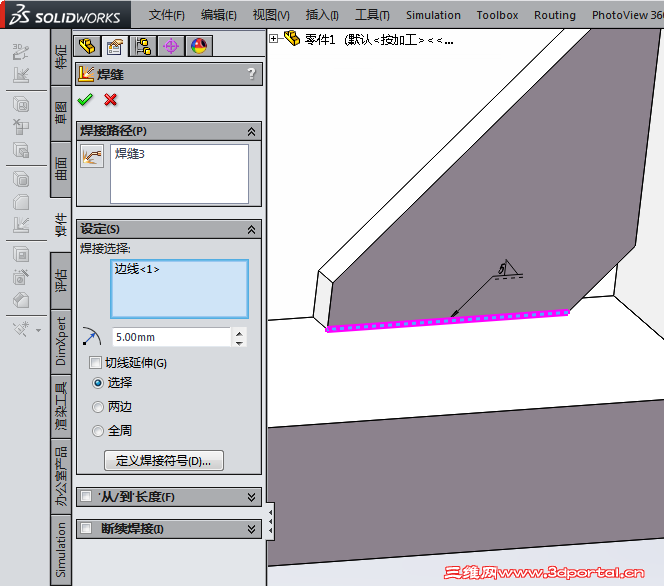Image resolution: width=664 pixels, height=586 pixels.
Task: Collapse the 设定(S) section
Action: tap(252, 229)
